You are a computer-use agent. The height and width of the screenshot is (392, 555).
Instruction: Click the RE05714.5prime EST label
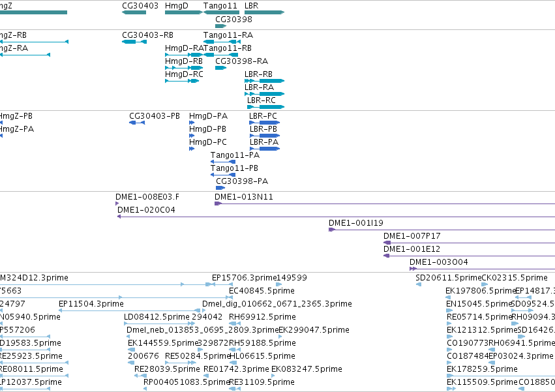[x=479, y=317]
